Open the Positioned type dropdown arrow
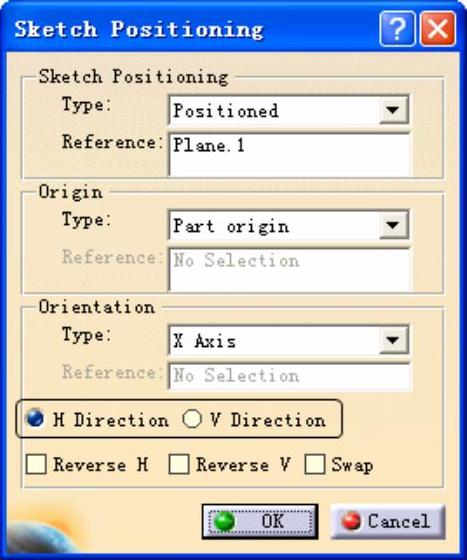Viewport: 467px width, 560px height. coord(393,110)
